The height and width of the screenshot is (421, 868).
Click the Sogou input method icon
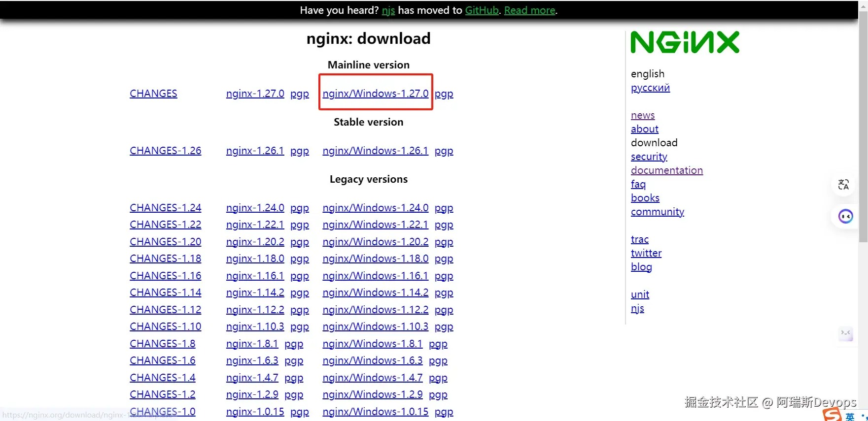[x=833, y=414]
